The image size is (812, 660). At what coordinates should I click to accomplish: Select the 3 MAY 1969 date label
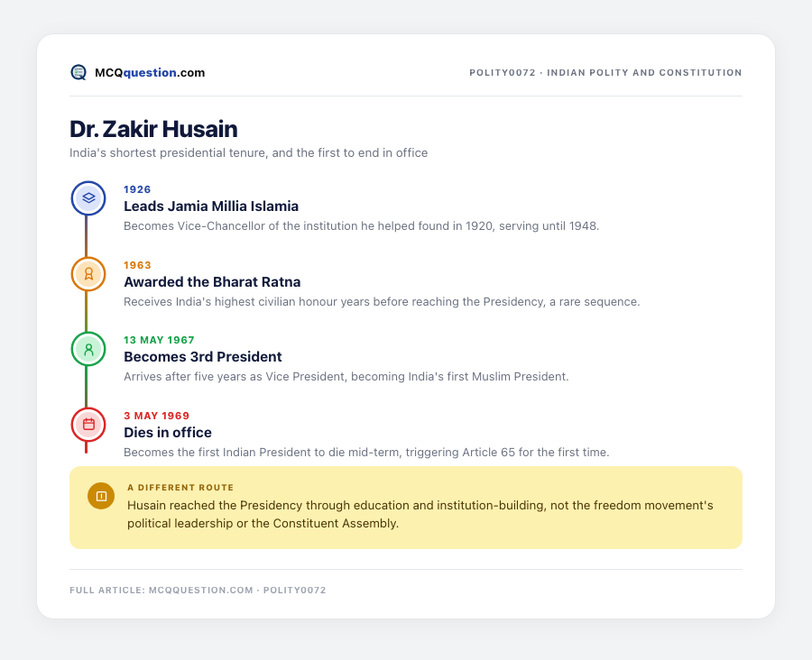[156, 416]
